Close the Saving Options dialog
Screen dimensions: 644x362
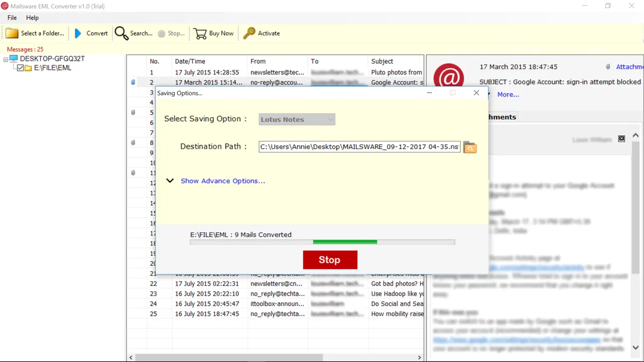pos(476,93)
